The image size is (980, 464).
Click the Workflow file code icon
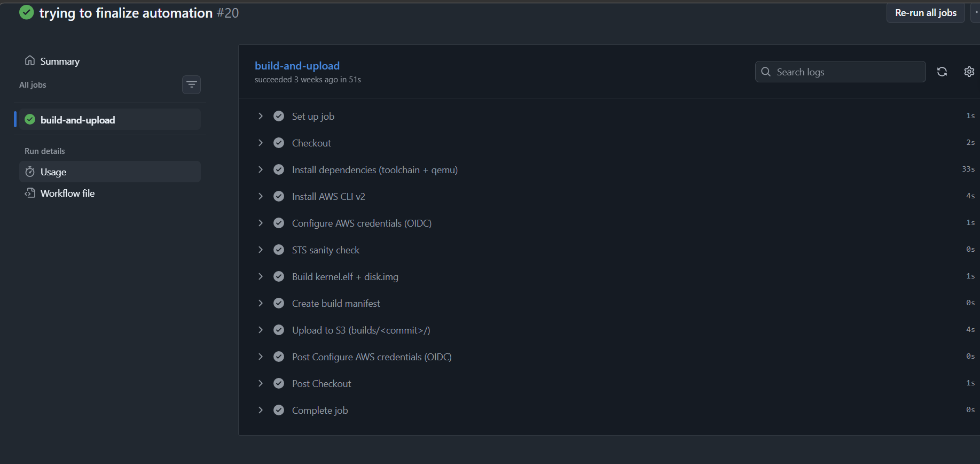[x=30, y=193]
